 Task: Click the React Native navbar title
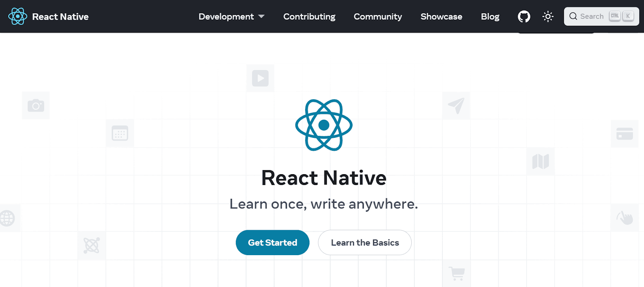[x=60, y=17]
